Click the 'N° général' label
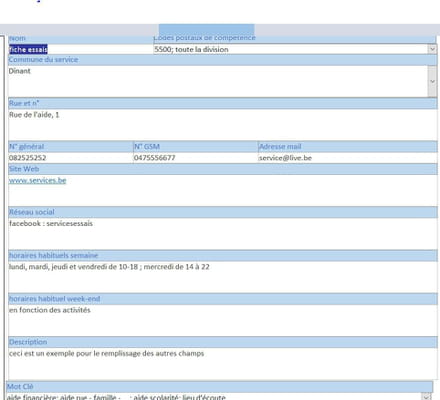This screenshot has height=400, width=440. click(26, 147)
